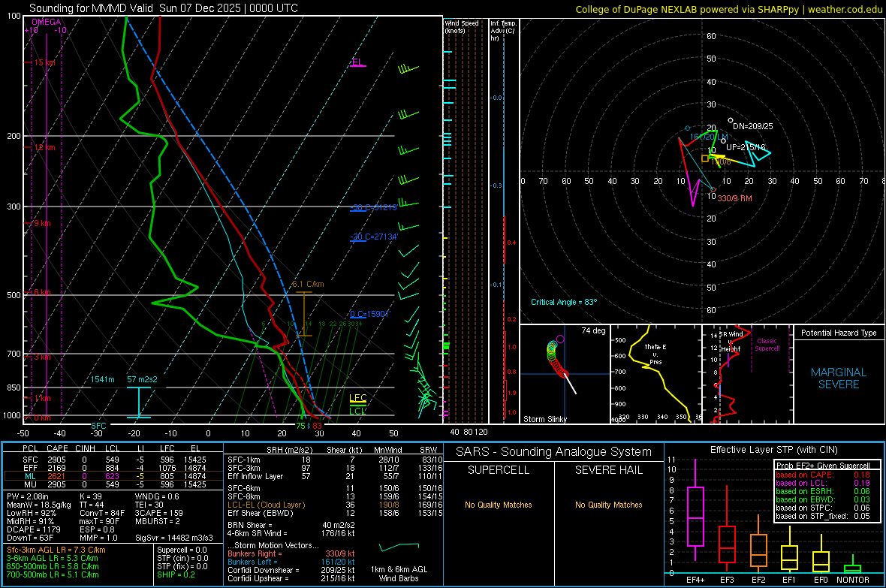Click the blue 'Bunkers Left =' row
The width and height of the screenshot is (886, 588).
click(x=291, y=562)
